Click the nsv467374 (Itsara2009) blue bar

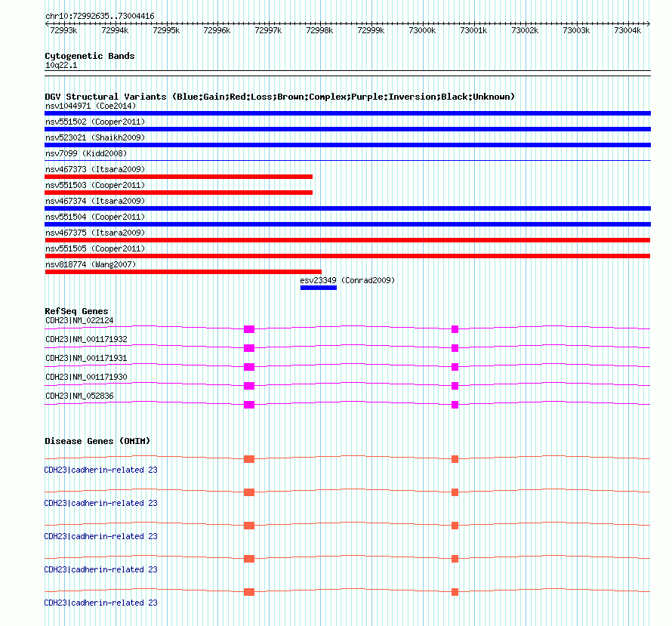[347, 208]
